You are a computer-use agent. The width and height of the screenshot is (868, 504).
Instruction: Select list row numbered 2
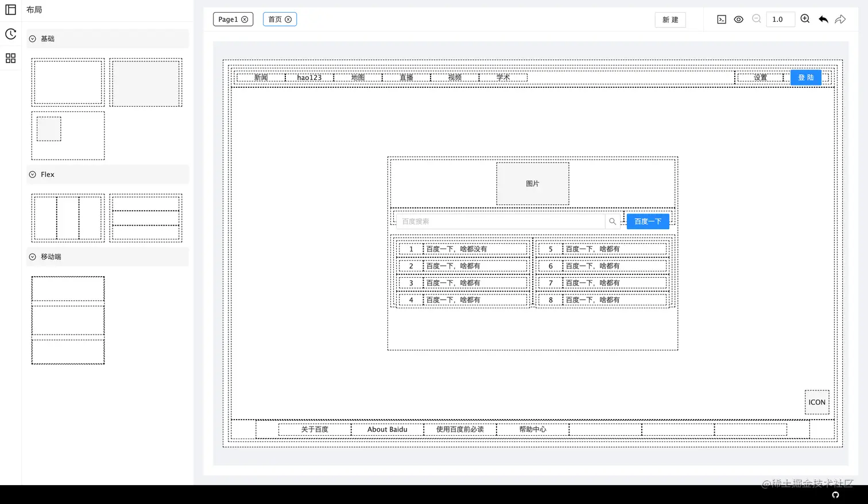[x=463, y=266]
